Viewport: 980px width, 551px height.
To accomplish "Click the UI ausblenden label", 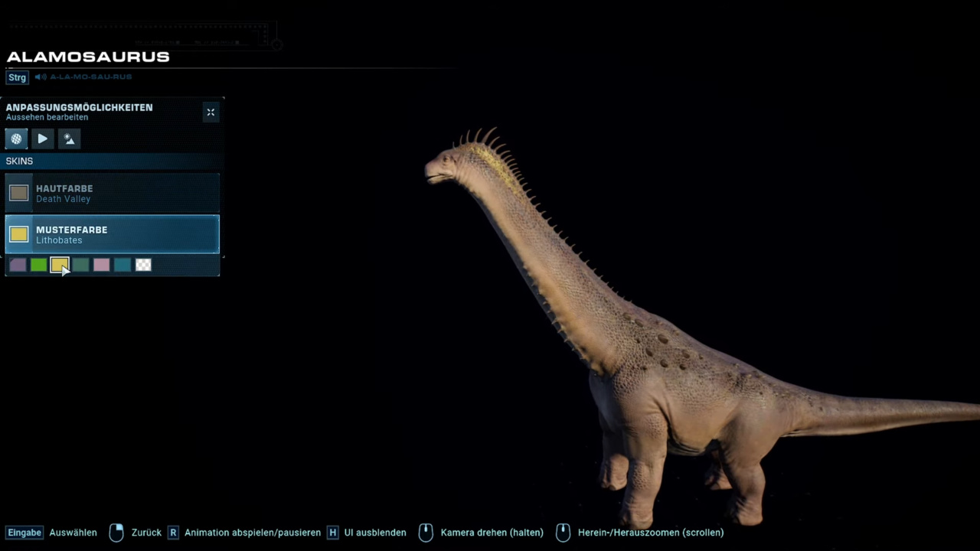I will pyautogui.click(x=375, y=533).
